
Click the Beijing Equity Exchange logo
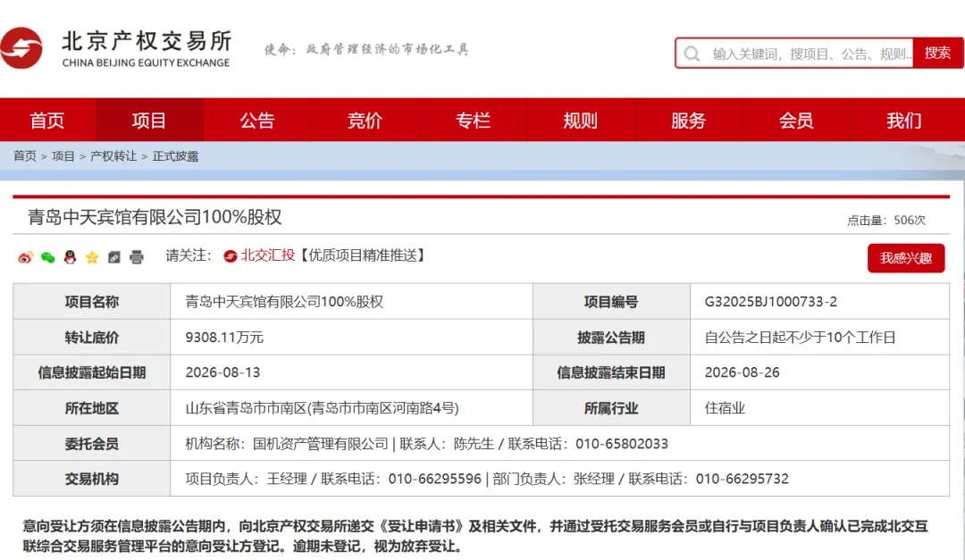click(x=117, y=48)
